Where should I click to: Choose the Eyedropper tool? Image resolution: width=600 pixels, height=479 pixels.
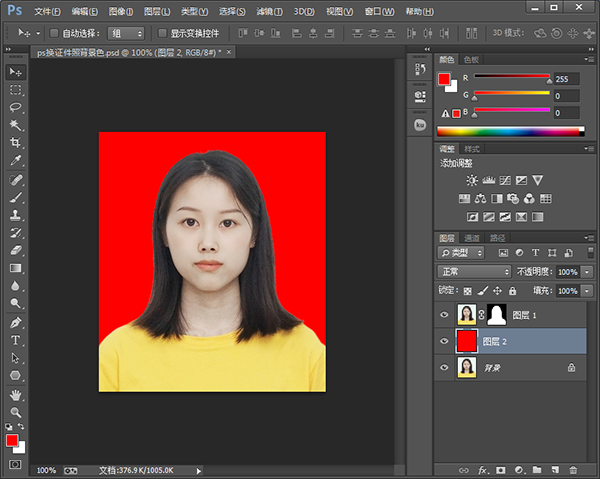pos(15,160)
